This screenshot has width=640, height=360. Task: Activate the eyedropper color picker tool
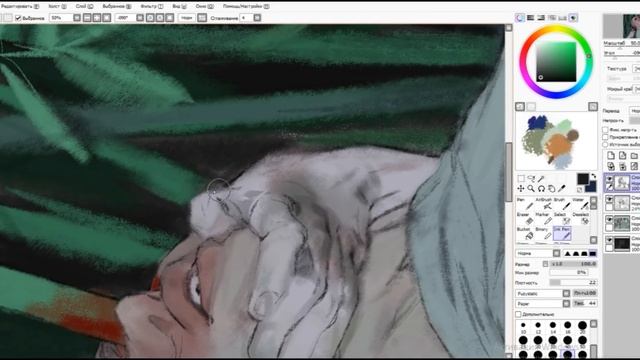point(562,189)
